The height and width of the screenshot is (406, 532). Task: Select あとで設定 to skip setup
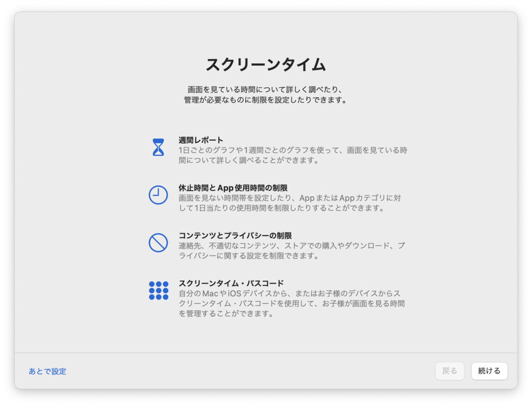click(47, 371)
